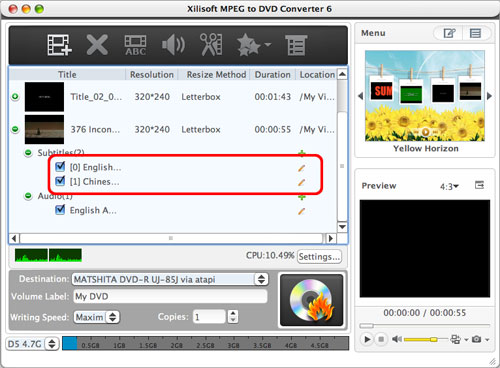Screen dimensions: 500x368
Task: Uncheck the [1] Chinese subtitle checkbox
Action: pyautogui.click(x=60, y=180)
